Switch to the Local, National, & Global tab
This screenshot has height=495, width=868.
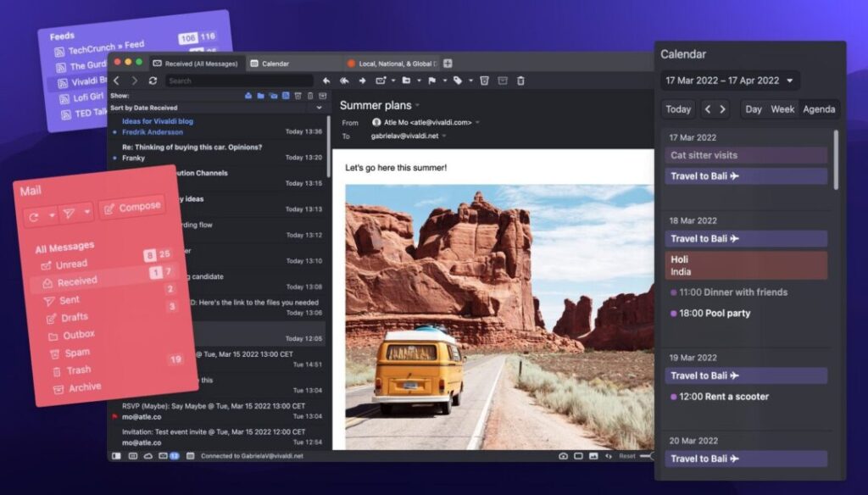point(392,64)
